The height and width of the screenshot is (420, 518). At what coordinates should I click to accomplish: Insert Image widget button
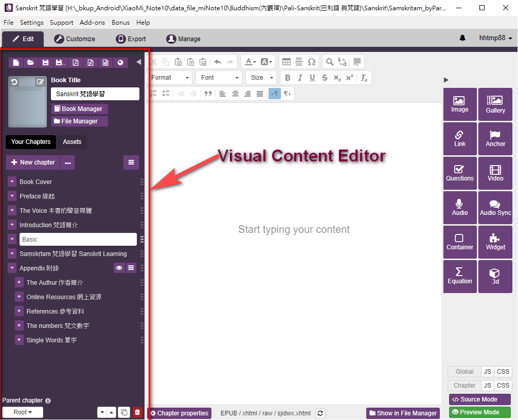click(x=460, y=104)
